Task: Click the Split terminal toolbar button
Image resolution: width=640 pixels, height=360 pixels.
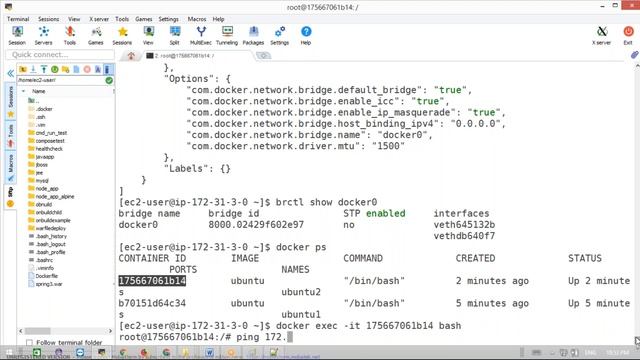Action: pyautogui.click(x=174, y=36)
